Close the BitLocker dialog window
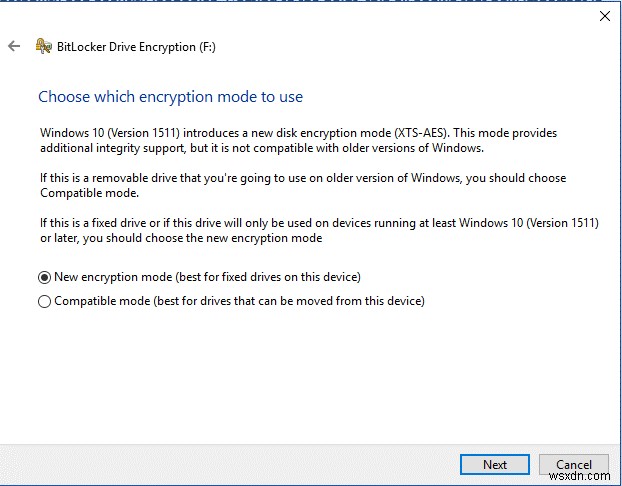 604,16
